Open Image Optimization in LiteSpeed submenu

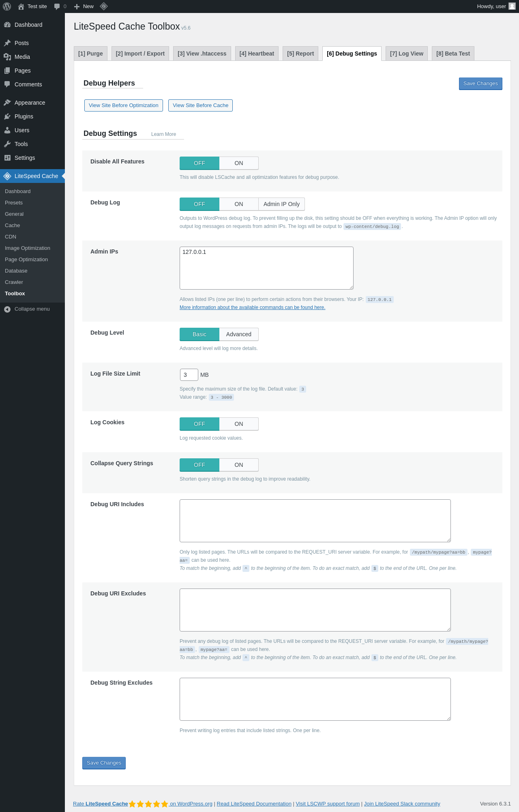pyautogui.click(x=28, y=248)
